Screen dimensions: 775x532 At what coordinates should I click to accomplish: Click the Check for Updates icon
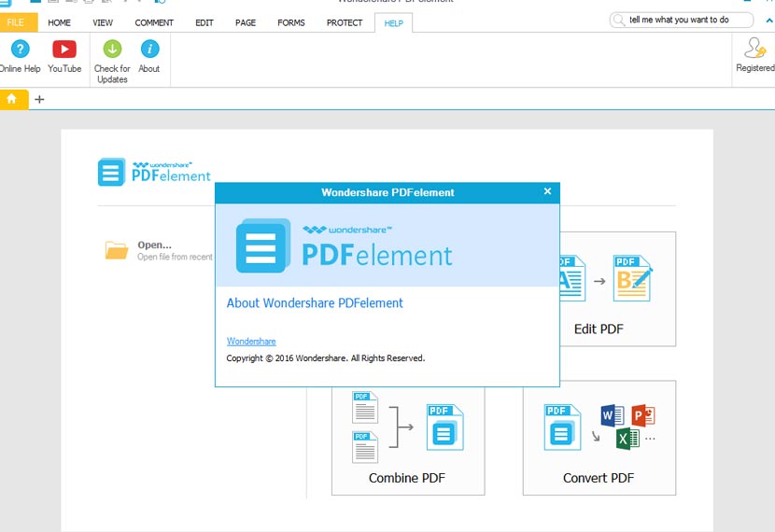point(112,49)
